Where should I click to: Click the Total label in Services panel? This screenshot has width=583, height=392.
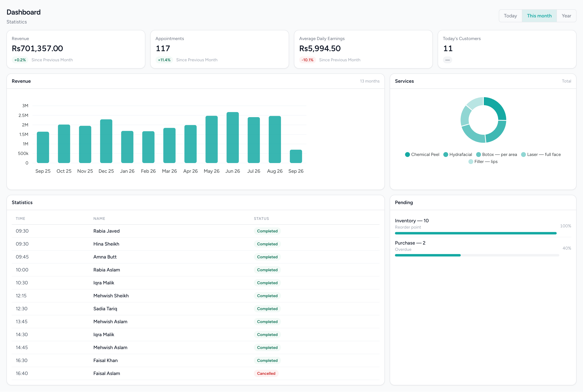pyautogui.click(x=566, y=81)
